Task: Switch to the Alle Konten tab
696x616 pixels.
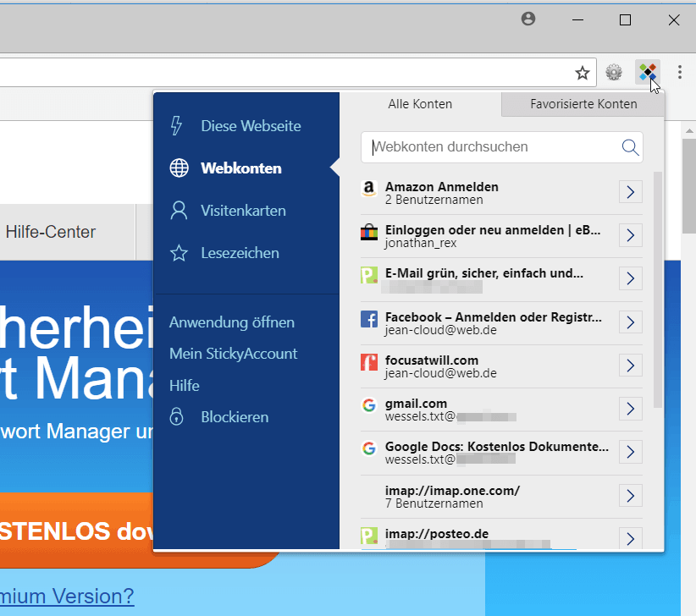Action: (420, 104)
